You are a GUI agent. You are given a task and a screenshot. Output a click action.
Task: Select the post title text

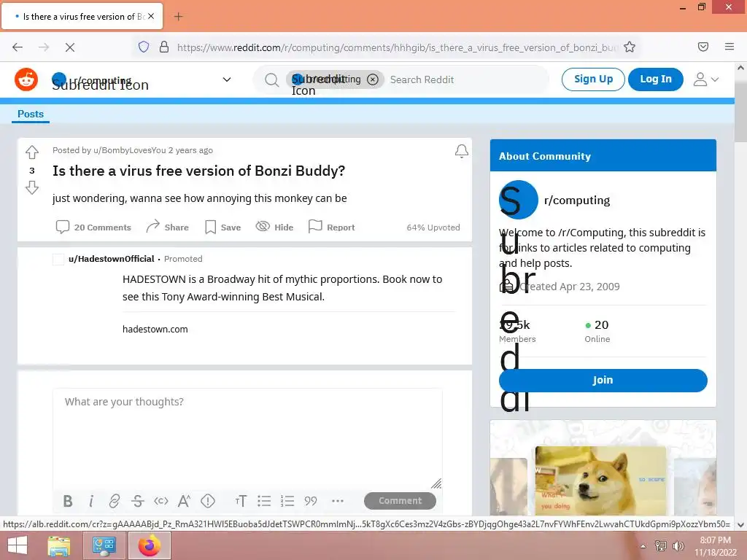point(198,171)
